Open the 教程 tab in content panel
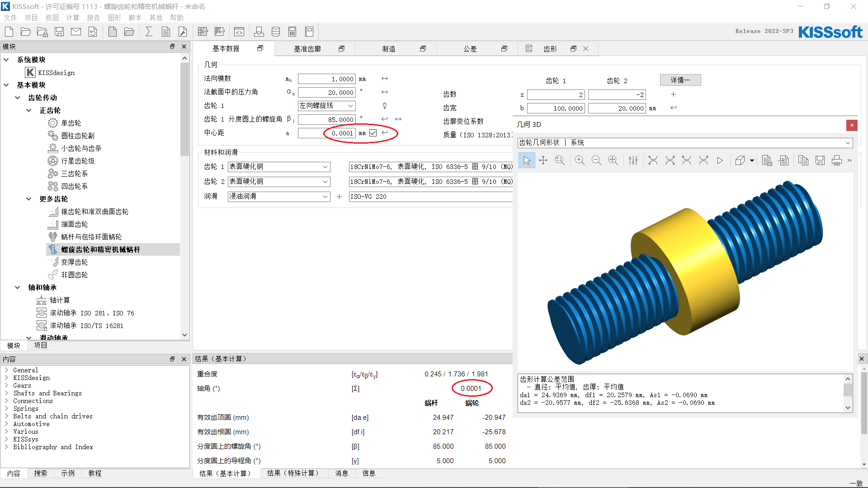This screenshot has width=868, height=488. click(95, 473)
